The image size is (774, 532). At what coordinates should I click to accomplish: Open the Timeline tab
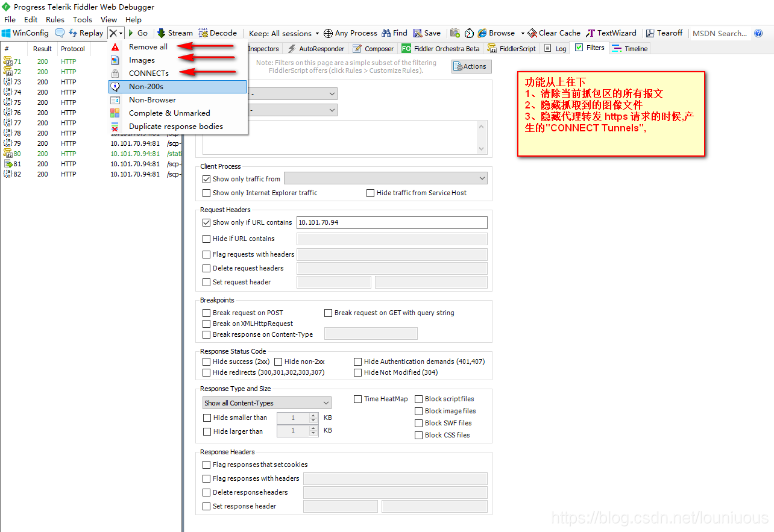(630, 49)
